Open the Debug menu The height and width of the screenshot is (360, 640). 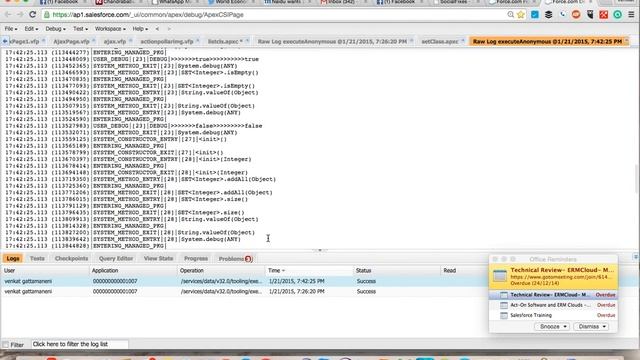pyautogui.click(x=55, y=29)
